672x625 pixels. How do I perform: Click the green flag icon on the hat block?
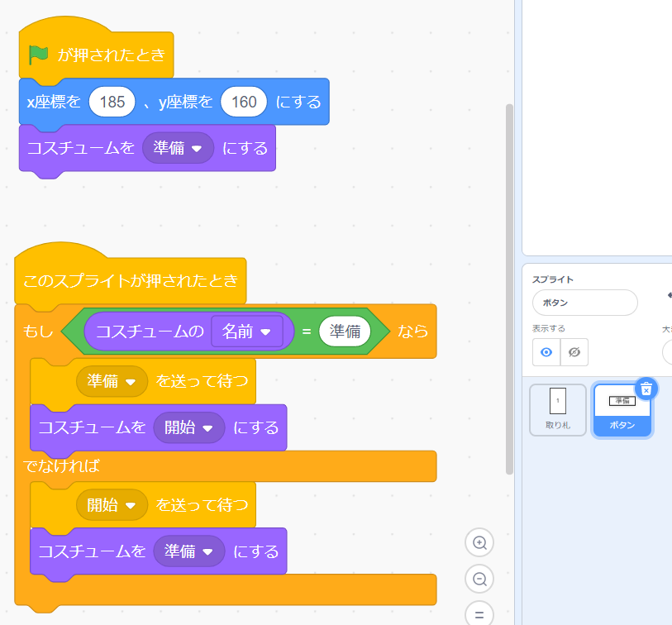pos(39,55)
